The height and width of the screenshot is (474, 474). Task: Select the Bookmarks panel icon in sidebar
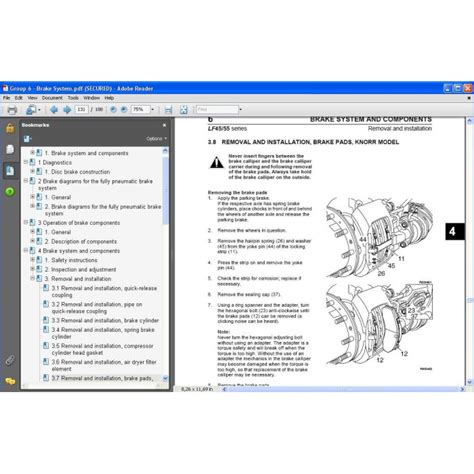click(10, 171)
